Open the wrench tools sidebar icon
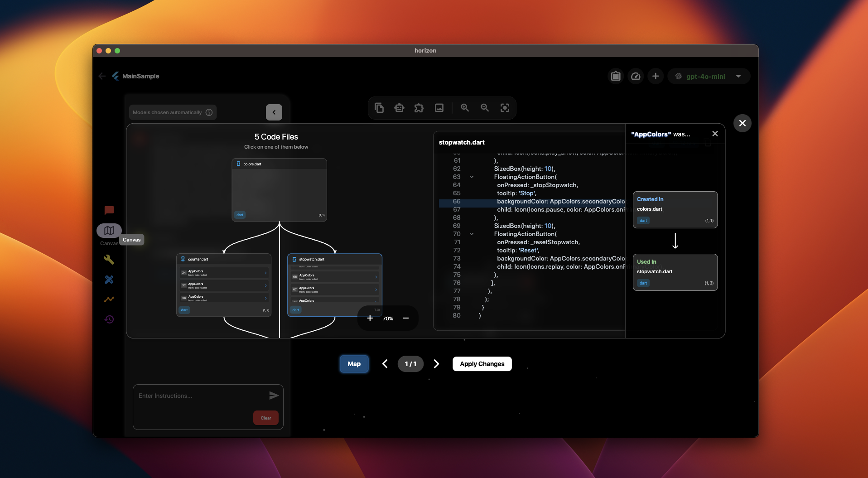Viewport: 868px width, 478px height. (x=109, y=260)
